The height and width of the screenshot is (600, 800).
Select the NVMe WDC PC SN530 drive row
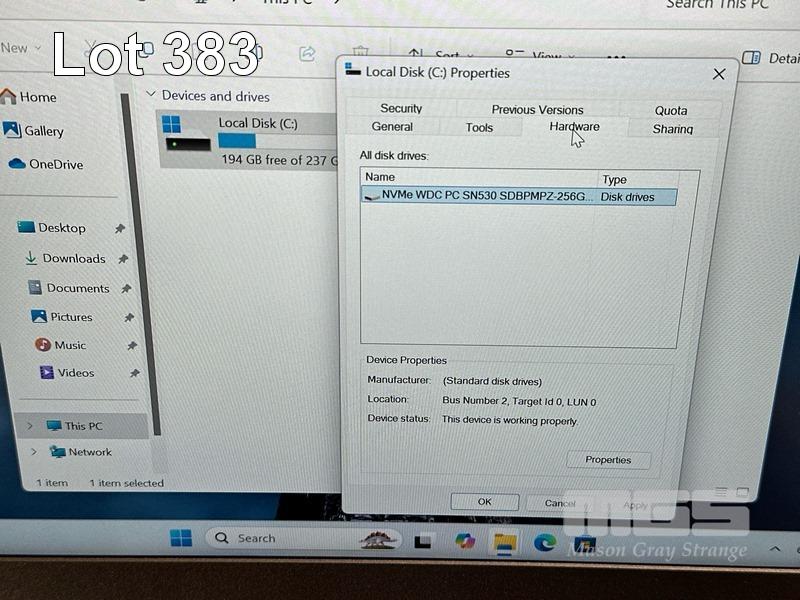click(x=480, y=197)
